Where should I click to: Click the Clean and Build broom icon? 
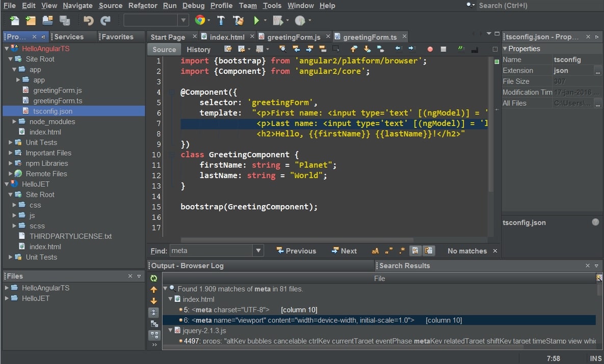(x=238, y=20)
